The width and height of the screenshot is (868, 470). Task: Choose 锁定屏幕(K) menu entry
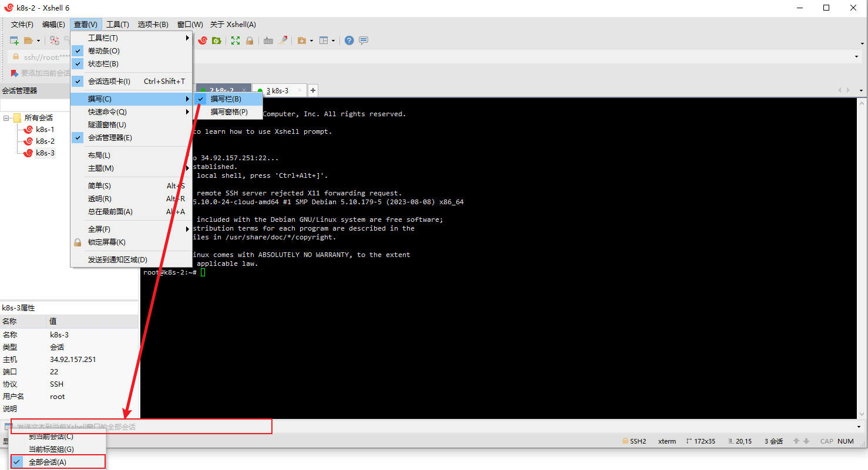(x=131, y=242)
